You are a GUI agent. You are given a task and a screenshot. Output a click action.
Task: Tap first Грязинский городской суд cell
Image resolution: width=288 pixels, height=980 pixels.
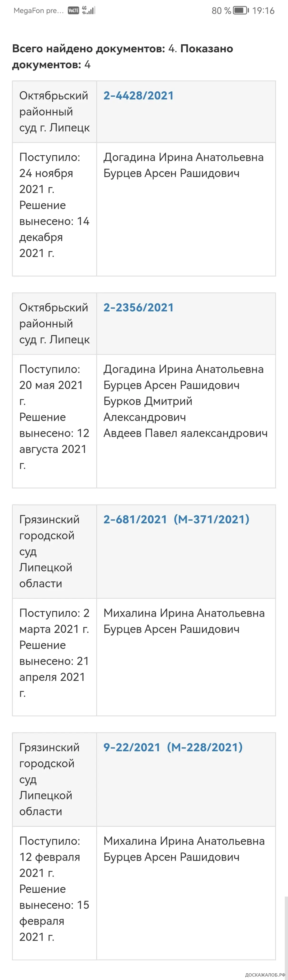click(x=55, y=551)
